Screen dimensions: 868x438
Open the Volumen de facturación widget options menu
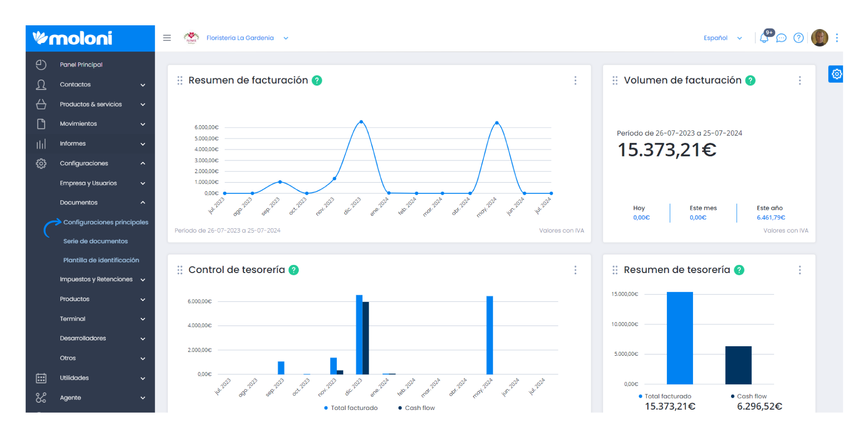[x=800, y=80]
